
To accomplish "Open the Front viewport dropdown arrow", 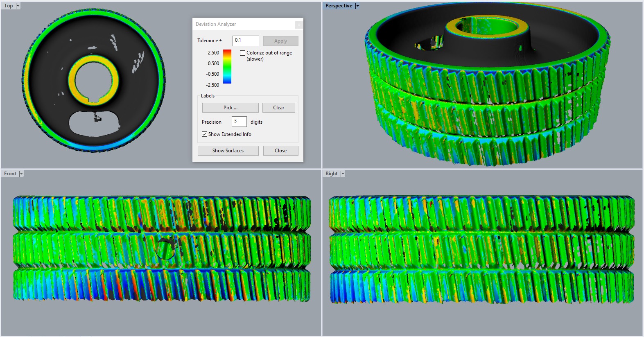I will pyautogui.click(x=21, y=174).
